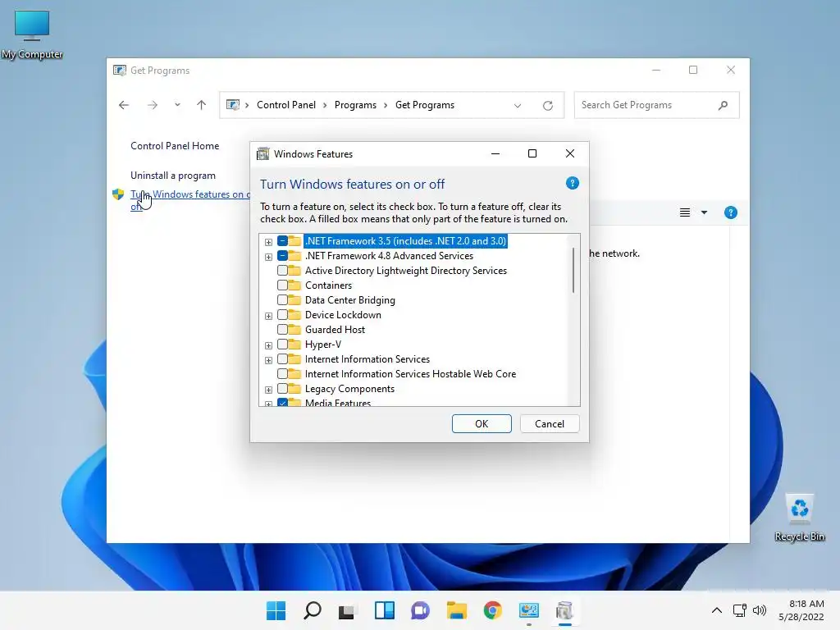Open Widgets panel from taskbar

[385, 610]
